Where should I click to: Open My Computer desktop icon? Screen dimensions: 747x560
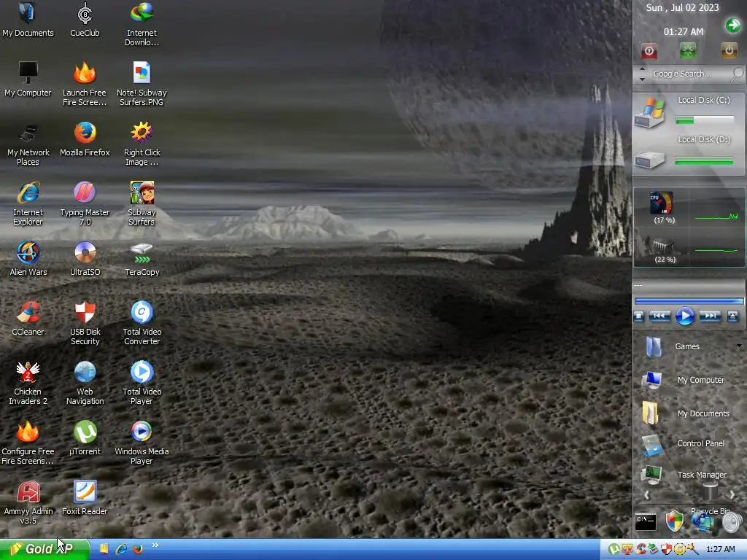point(28,80)
